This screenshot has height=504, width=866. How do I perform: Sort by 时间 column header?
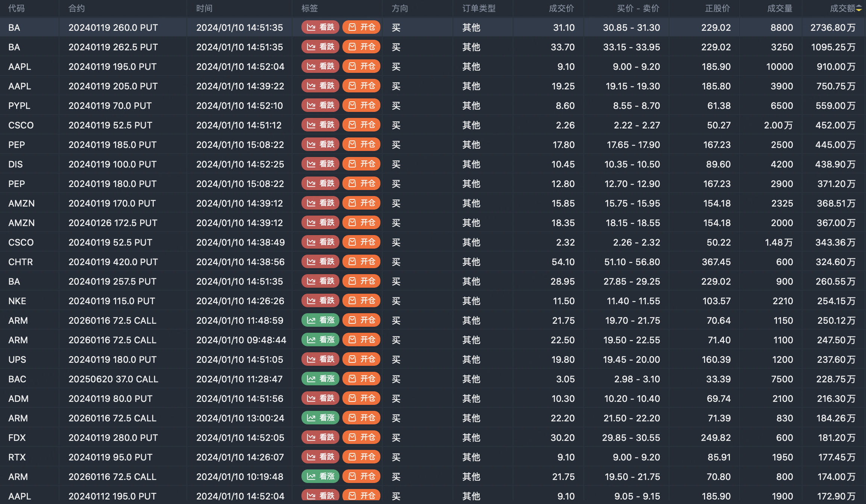point(204,8)
